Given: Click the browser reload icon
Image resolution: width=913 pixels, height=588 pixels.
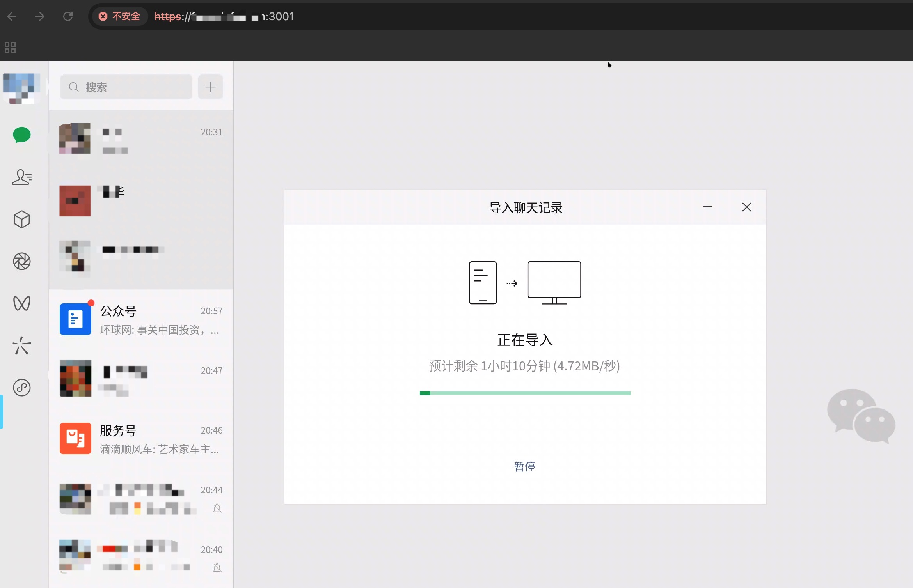Looking at the screenshot, I should pyautogui.click(x=68, y=16).
